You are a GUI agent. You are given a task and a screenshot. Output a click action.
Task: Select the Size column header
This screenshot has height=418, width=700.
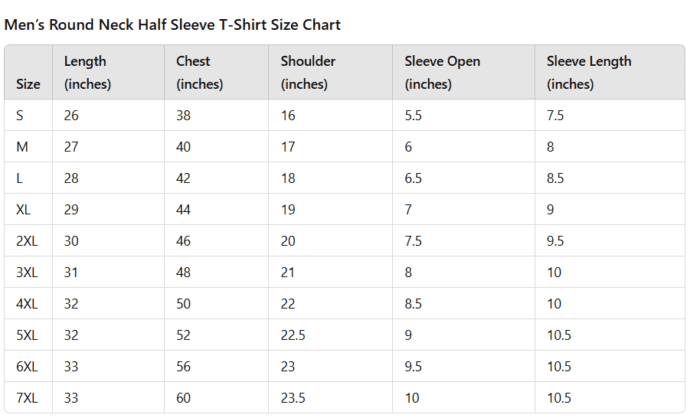(28, 84)
